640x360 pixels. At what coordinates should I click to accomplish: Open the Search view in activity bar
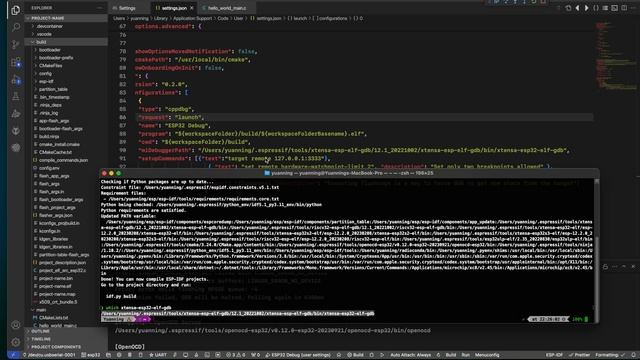point(16,27)
